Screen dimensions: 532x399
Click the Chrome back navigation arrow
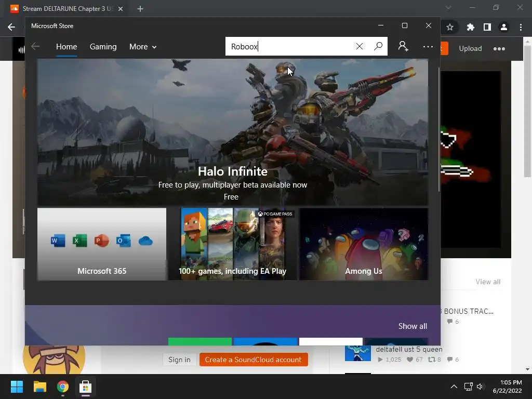[x=11, y=27]
